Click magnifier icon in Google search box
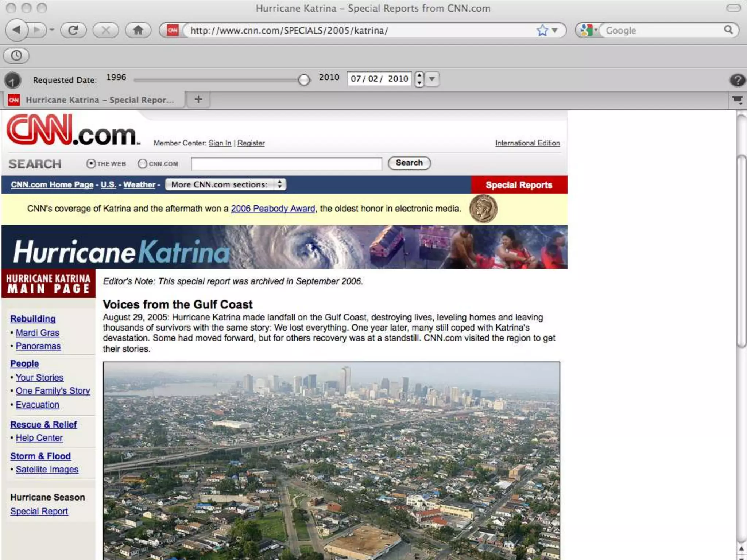Image resolution: width=747 pixels, height=560 pixels. coord(728,30)
